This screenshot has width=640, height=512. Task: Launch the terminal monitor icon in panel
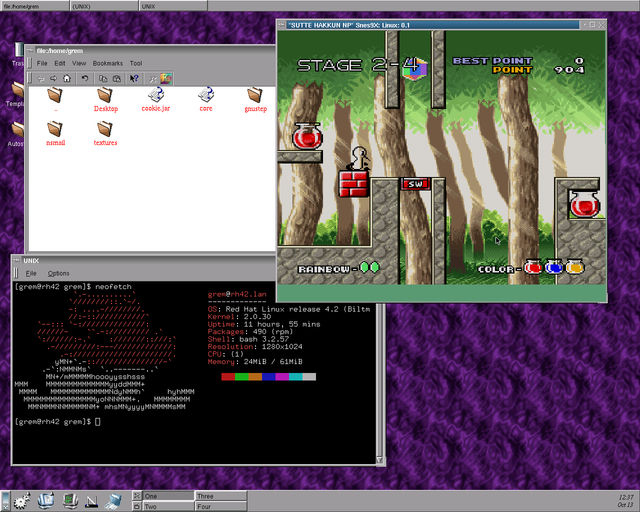tap(70, 501)
